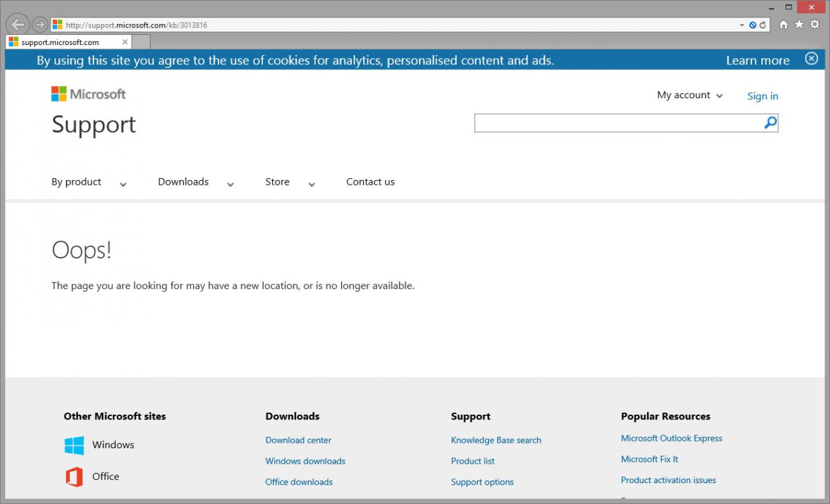Open the address bar autocomplete dropdown arrow
The image size is (830, 504).
(x=742, y=25)
